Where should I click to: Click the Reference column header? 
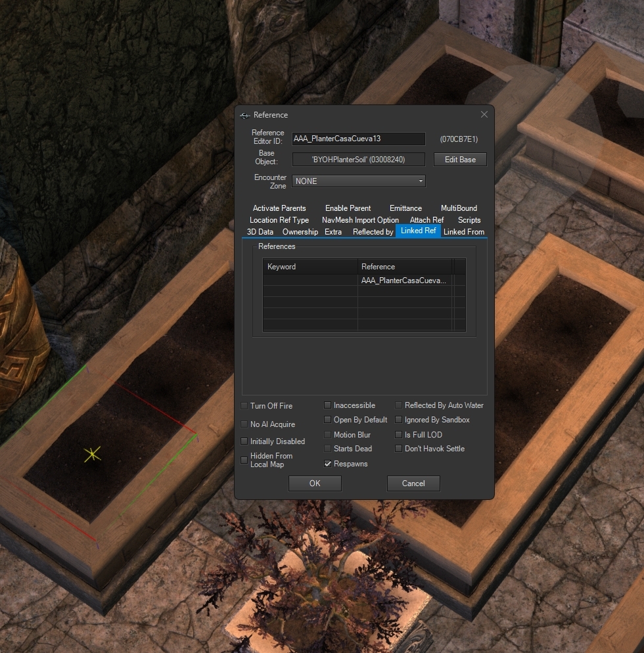coord(405,267)
